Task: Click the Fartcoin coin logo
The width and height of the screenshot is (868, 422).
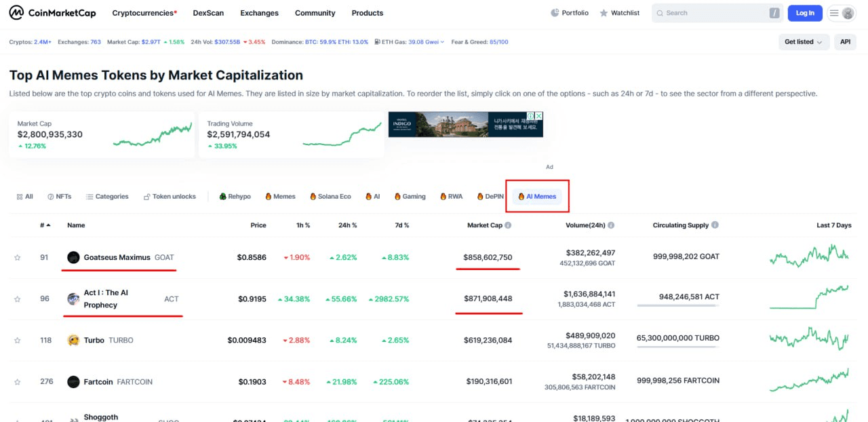Action: coord(73,382)
